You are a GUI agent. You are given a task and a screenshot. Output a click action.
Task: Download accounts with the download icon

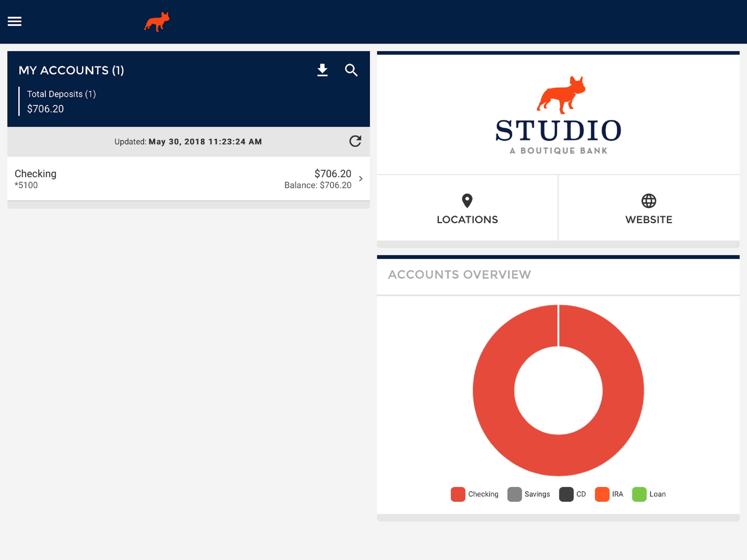[323, 70]
